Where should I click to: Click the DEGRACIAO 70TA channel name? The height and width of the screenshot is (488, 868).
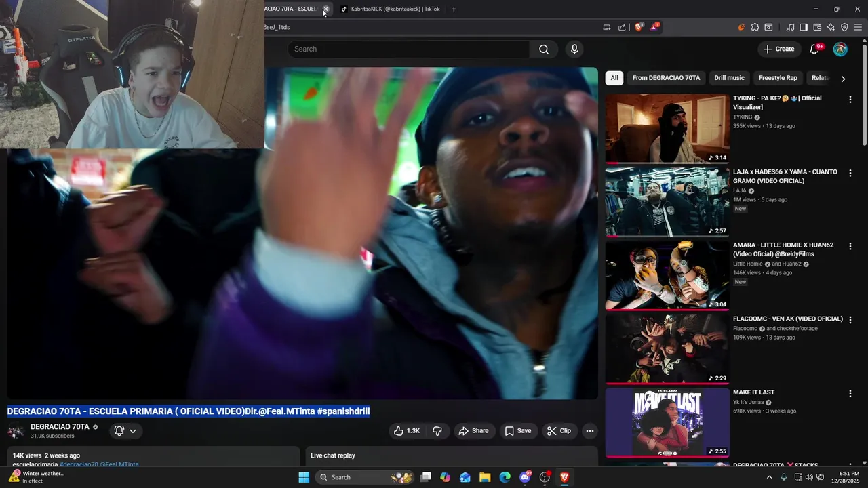60,427
